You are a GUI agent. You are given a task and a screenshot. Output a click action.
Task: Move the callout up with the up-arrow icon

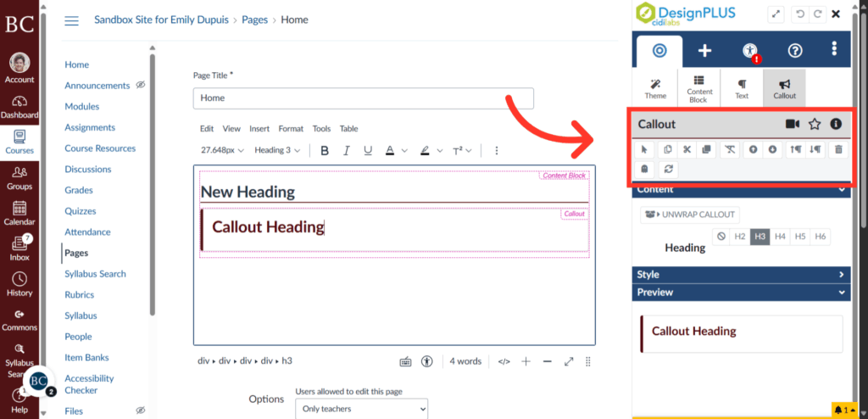pos(753,149)
